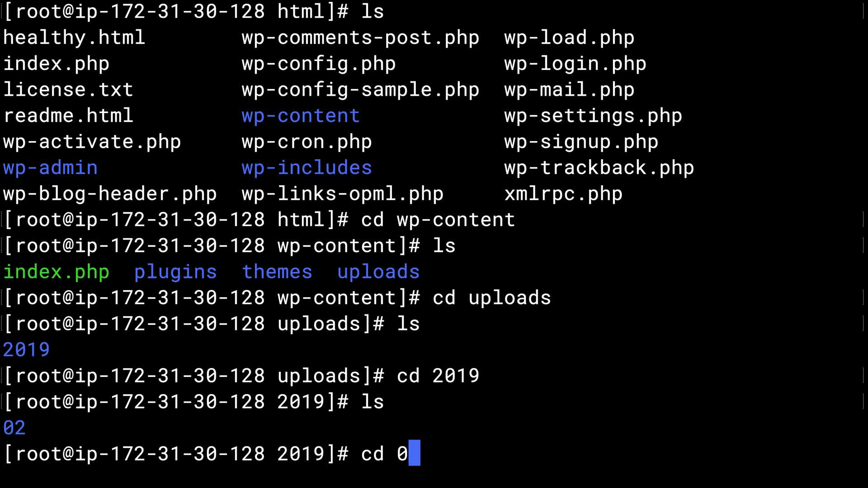Click the blue uploads entry in the listing

tap(378, 272)
